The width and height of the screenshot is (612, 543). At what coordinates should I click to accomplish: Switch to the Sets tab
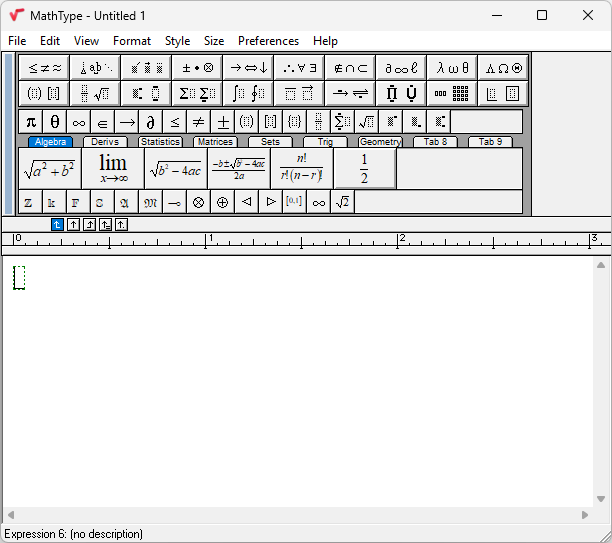pyautogui.click(x=270, y=142)
